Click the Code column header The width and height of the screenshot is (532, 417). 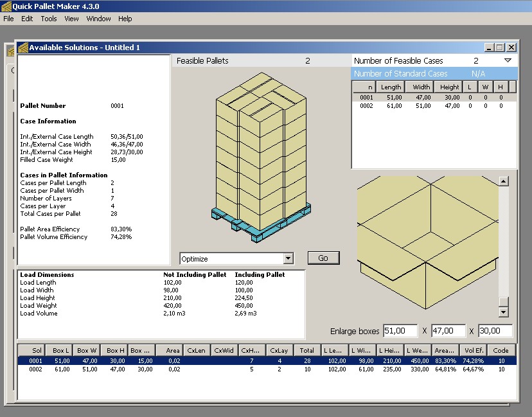tap(501, 350)
